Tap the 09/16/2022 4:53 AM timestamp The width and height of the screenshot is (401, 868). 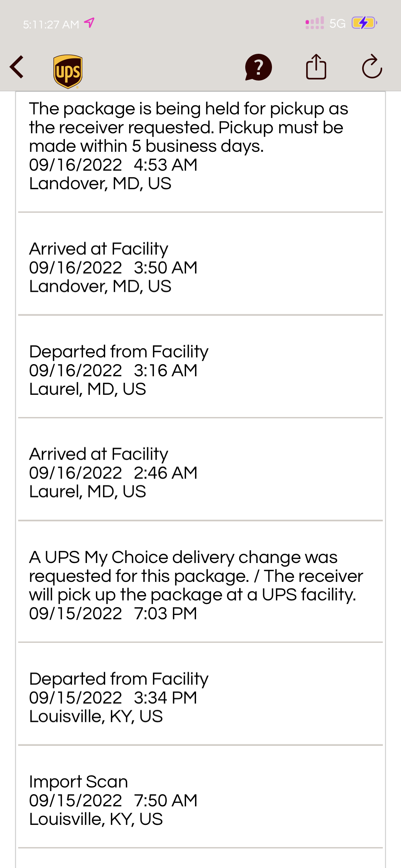(x=113, y=165)
